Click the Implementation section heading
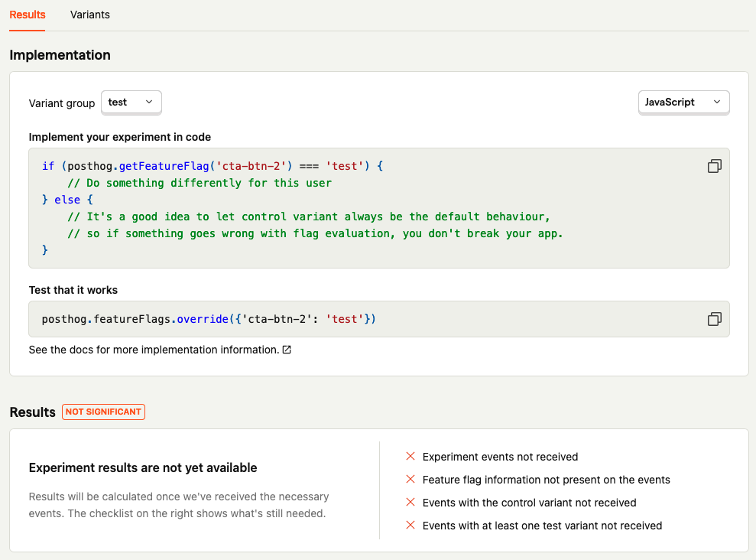The height and width of the screenshot is (560, 756). tap(60, 55)
